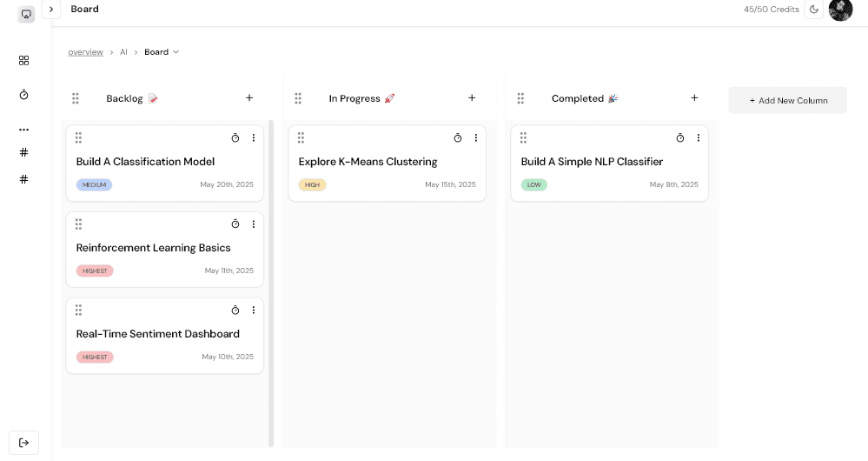Viewport: 868px width, 461px height.
Task: Toggle dark mode with the moon icon
Action: click(814, 10)
